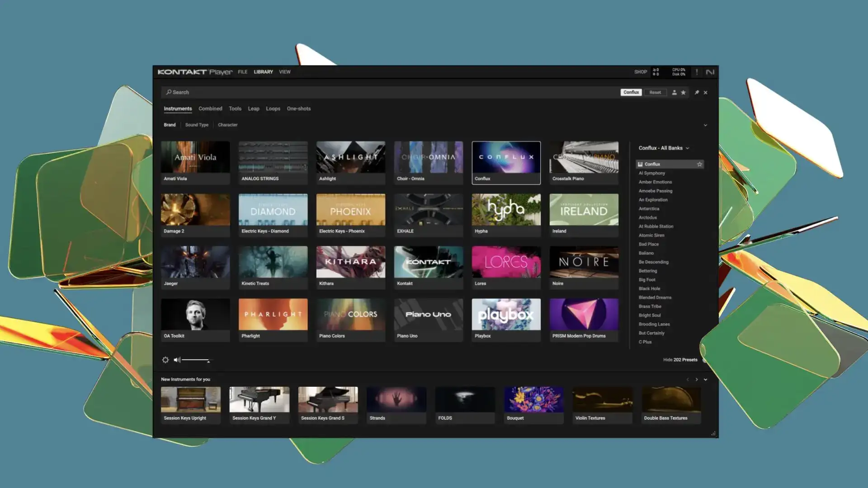
Task: Select the Character filter category
Action: pyautogui.click(x=227, y=125)
